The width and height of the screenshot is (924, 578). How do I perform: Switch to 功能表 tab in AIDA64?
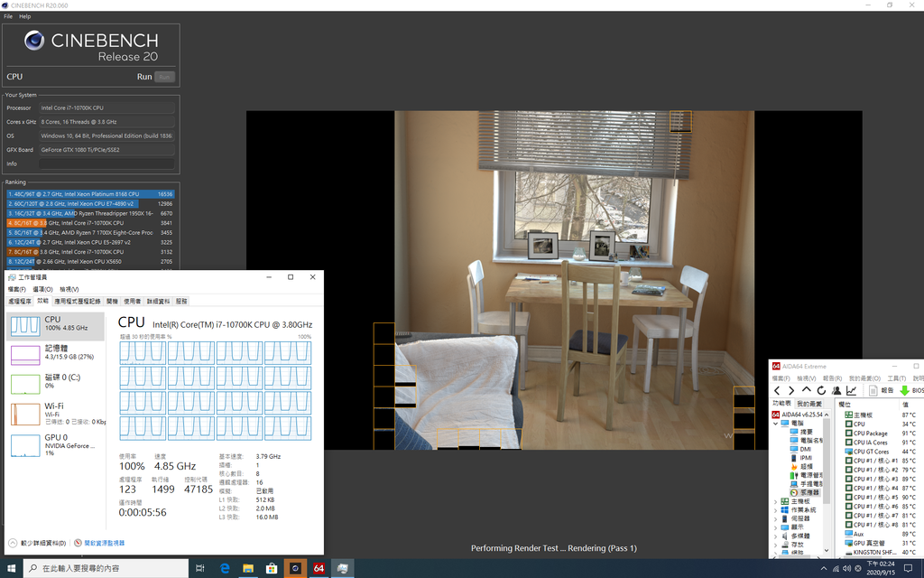[782, 404]
